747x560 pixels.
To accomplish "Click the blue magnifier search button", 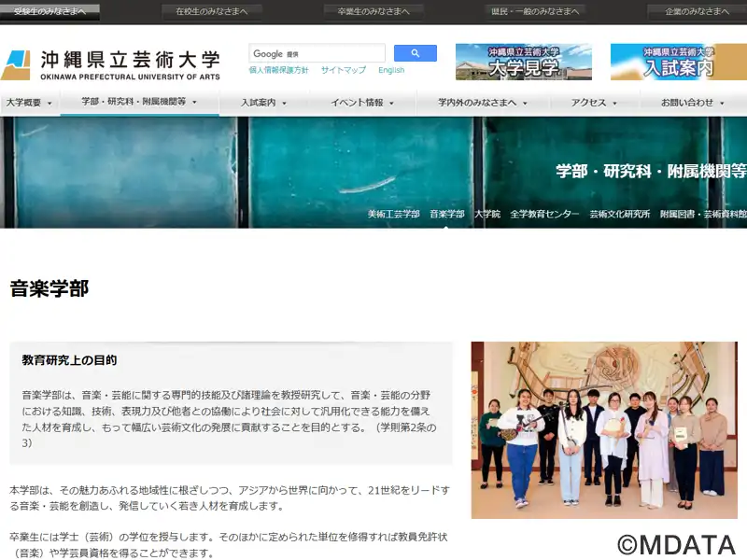I will point(415,53).
